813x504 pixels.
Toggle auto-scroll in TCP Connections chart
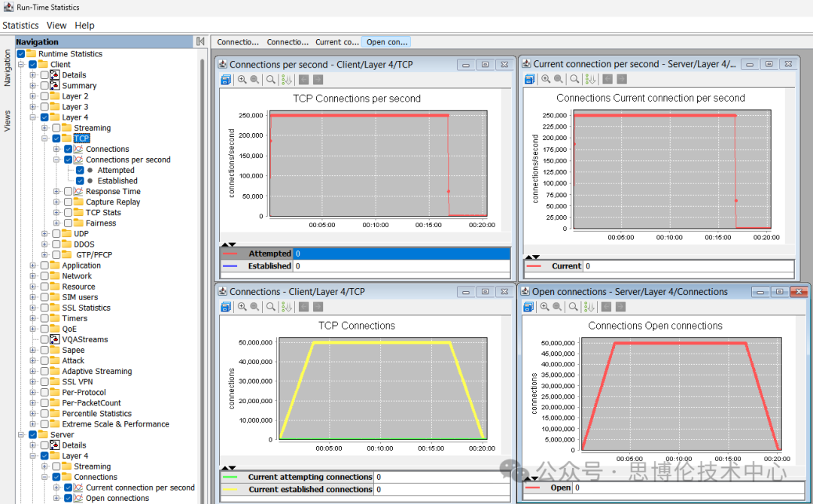[287, 307]
